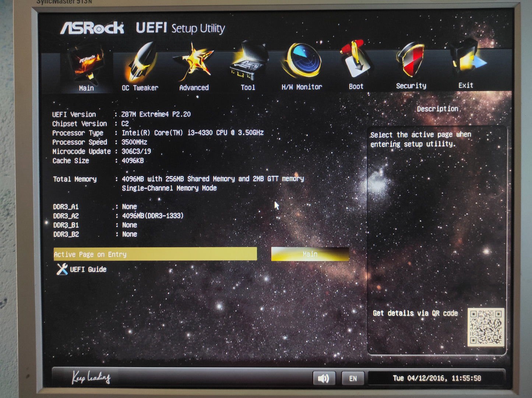Open the H/W Monitor radar icon
The height and width of the screenshot is (398, 532).
pyautogui.click(x=302, y=60)
